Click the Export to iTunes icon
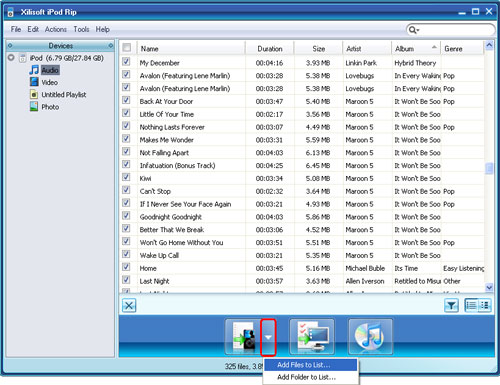Viewport: 500px width, 385px height. pos(370,337)
